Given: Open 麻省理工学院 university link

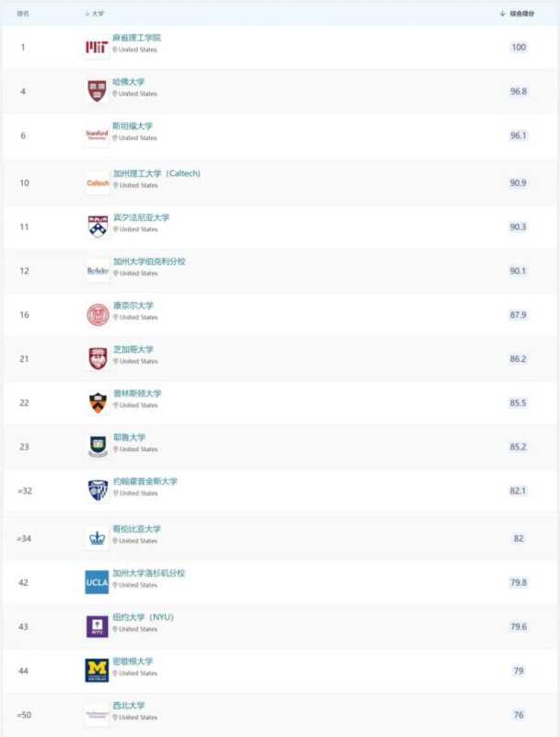Looking at the screenshot, I should click(136, 38).
